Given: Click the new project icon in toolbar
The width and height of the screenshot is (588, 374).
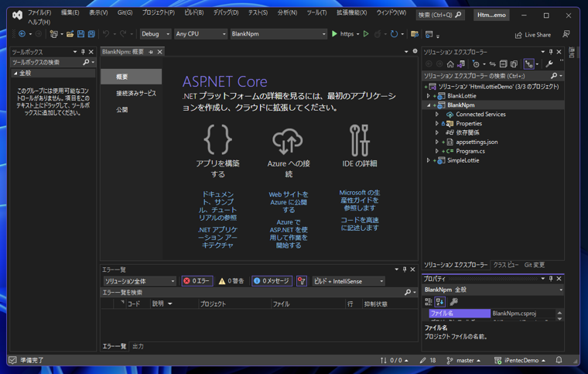Looking at the screenshot, I should point(54,34).
